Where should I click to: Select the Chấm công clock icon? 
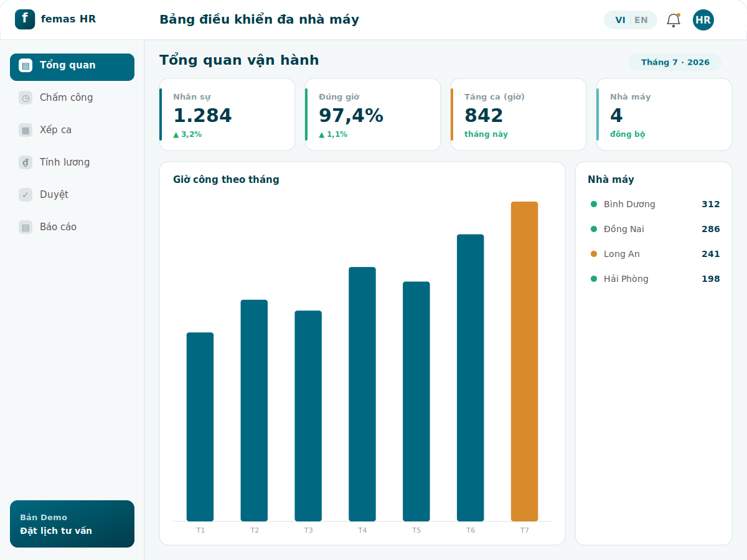click(x=26, y=98)
